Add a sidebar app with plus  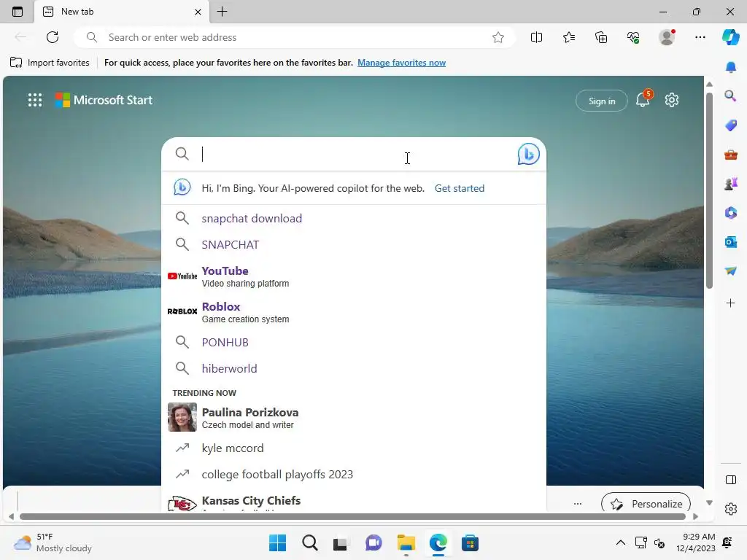pyautogui.click(x=730, y=303)
